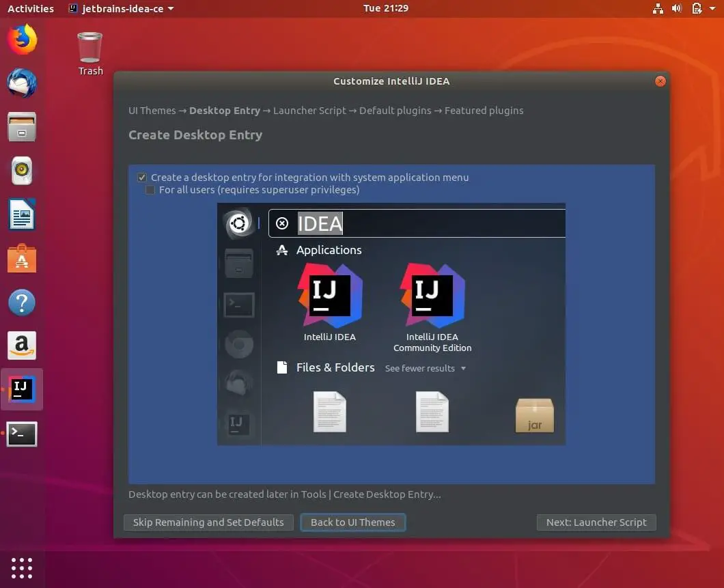Open Rhythmbox music player icon
This screenshot has height=588, width=724.
(x=22, y=171)
